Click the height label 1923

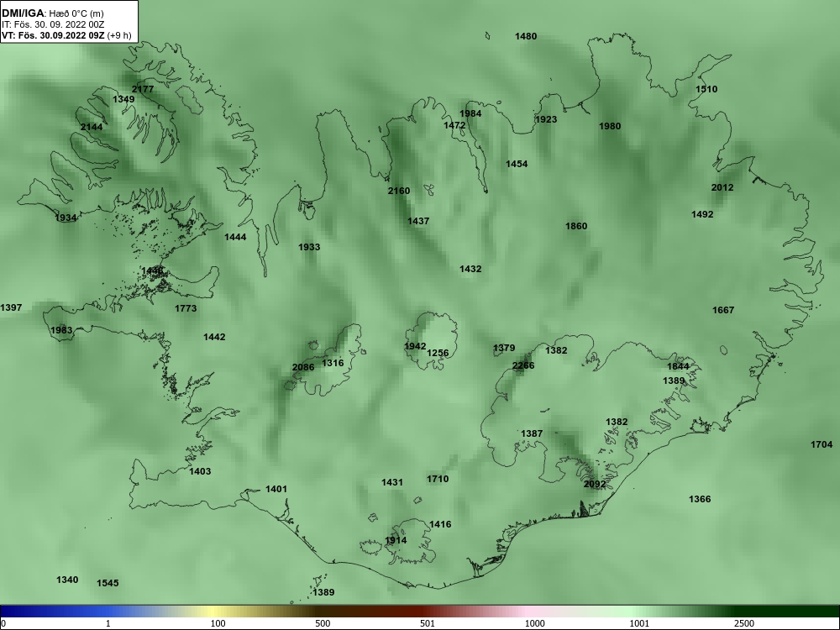pos(546,119)
